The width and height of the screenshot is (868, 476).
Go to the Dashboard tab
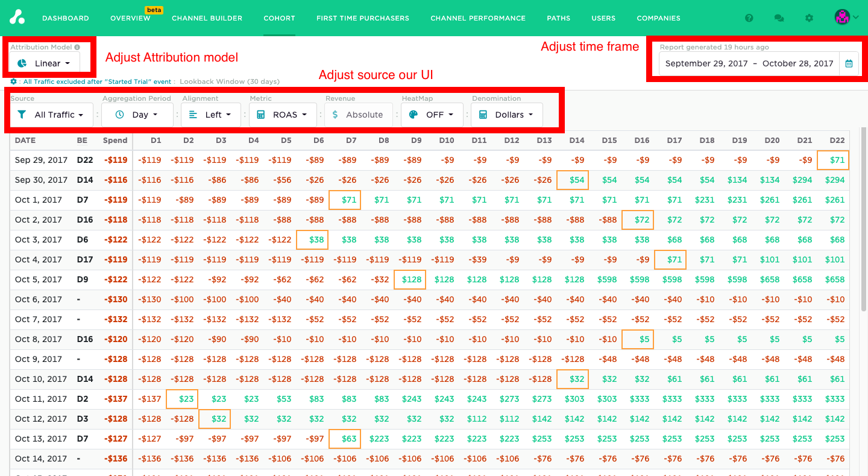coord(66,18)
